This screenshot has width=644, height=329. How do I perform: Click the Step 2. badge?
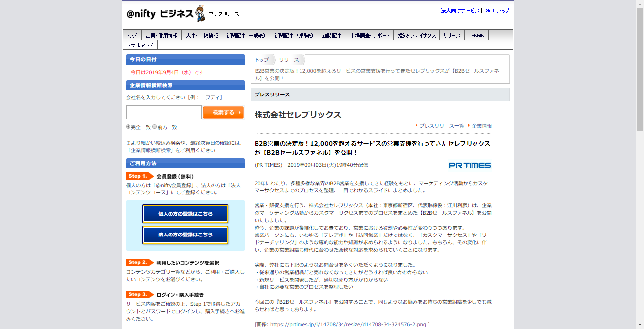139,262
